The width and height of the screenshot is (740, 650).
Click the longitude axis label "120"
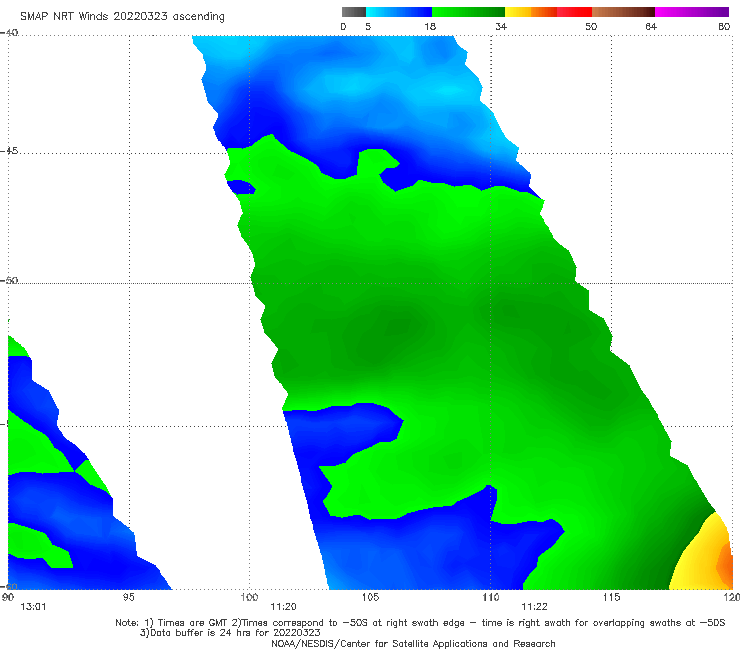(732, 598)
